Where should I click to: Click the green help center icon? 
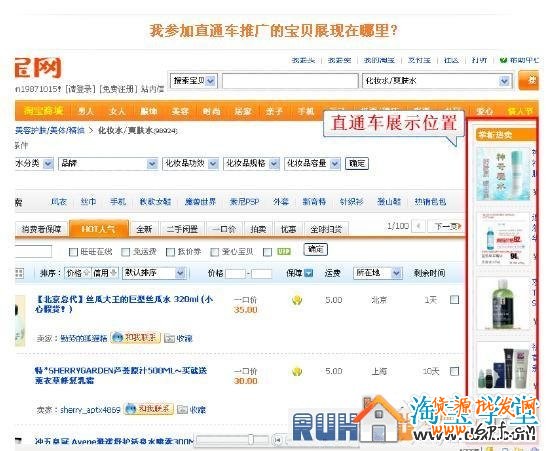click(503, 60)
